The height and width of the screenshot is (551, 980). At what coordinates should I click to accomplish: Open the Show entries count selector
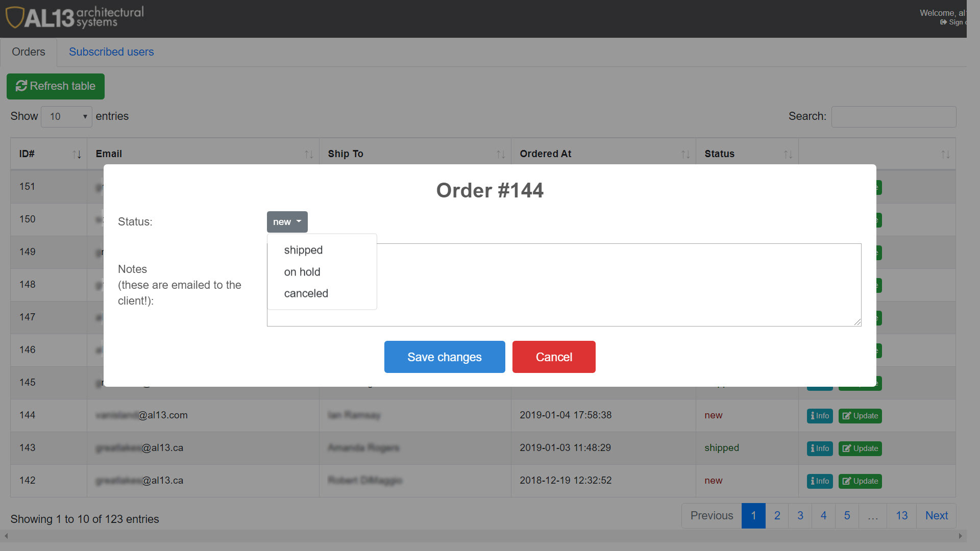click(x=66, y=117)
